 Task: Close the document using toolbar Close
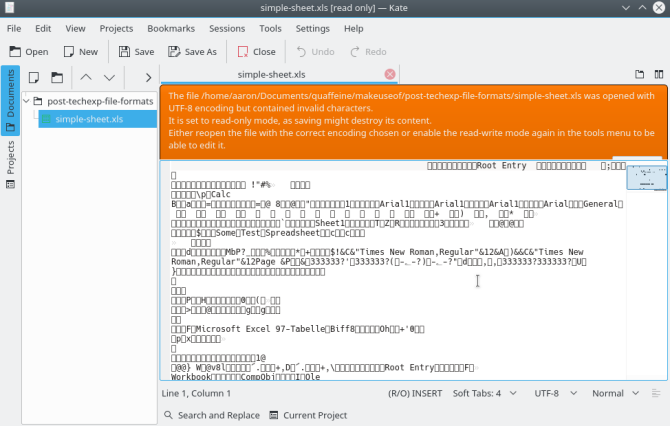tap(256, 52)
